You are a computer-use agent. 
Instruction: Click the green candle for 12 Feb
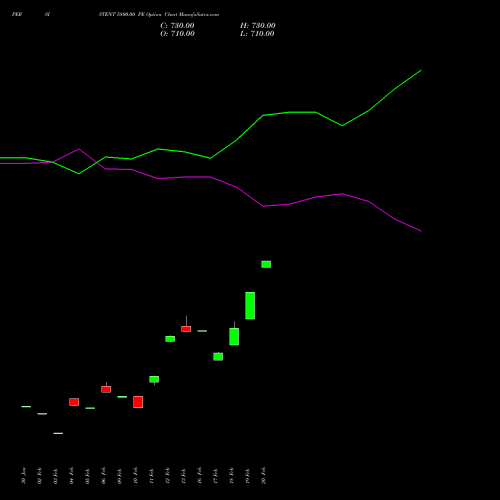pos(170,339)
